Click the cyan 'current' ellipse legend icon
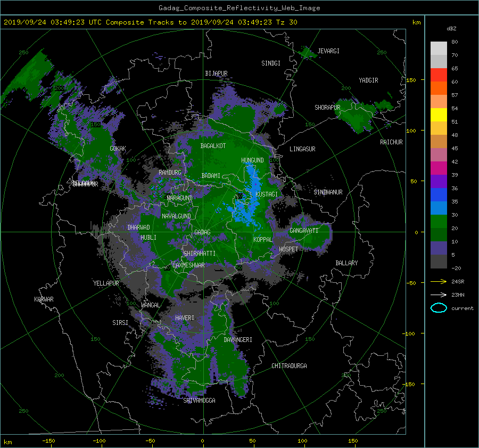The width and height of the screenshot is (479, 448). click(x=439, y=308)
